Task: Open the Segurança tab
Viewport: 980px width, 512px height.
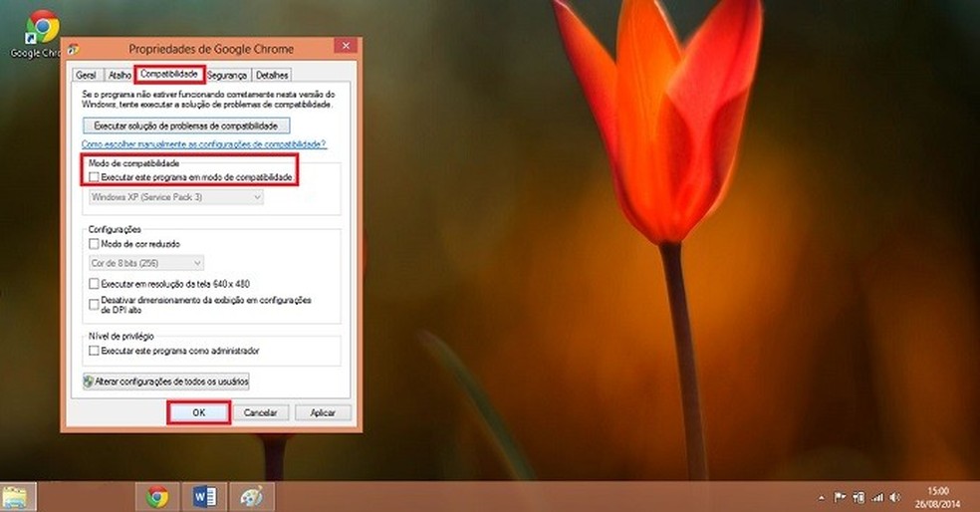Action: (227, 75)
